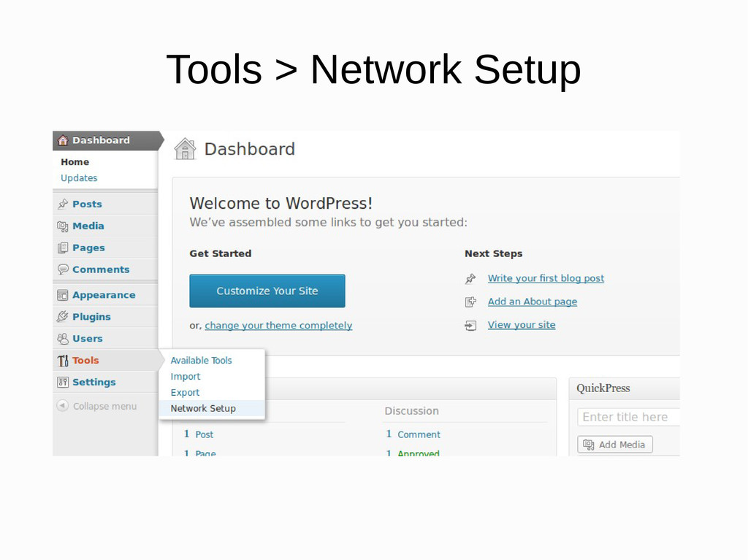
Task: Click pin icon beside Write your first blog post
Action: [x=470, y=279]
